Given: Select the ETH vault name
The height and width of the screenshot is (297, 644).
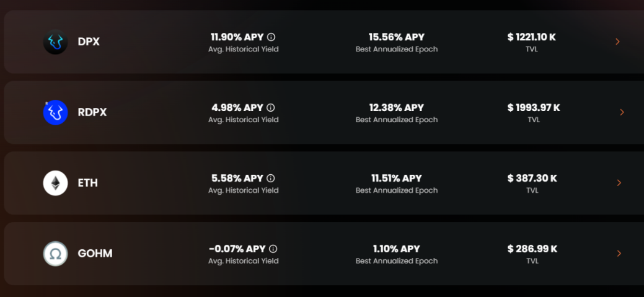Looking at the screenshot, I should click(88, 183).
